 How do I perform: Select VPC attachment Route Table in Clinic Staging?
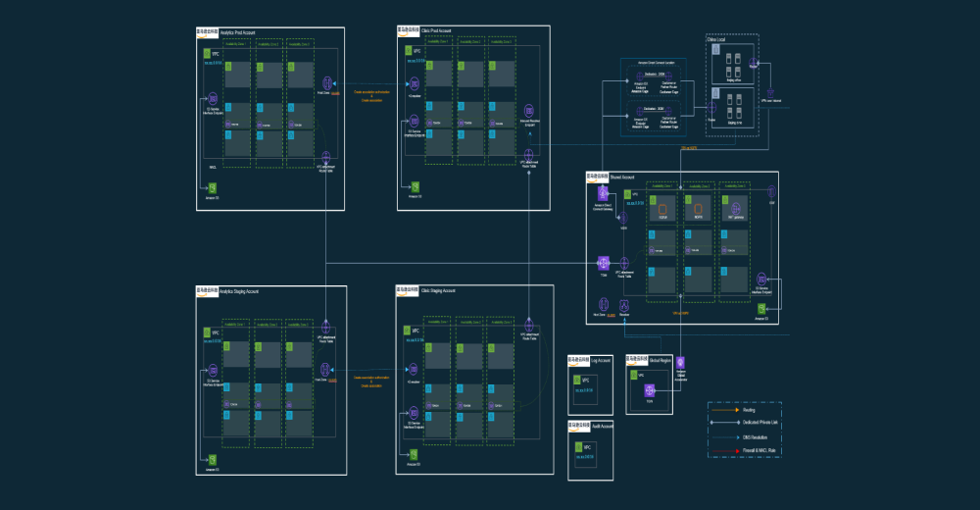point(529,325)
